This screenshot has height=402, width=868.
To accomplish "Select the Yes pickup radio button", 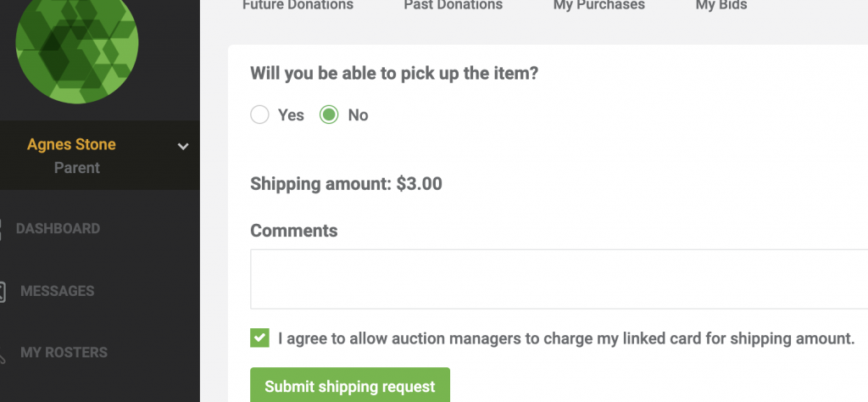I will point(259,115).
